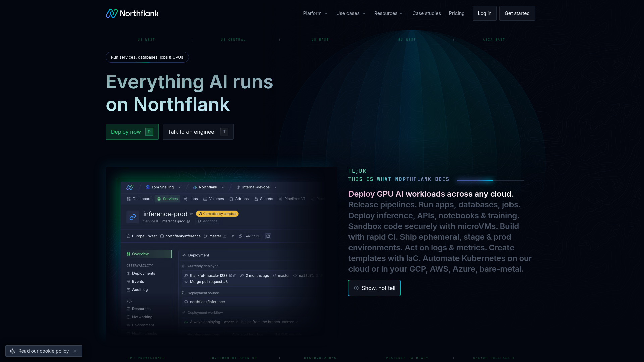Click the Deploy now button

tap(132, 132)
